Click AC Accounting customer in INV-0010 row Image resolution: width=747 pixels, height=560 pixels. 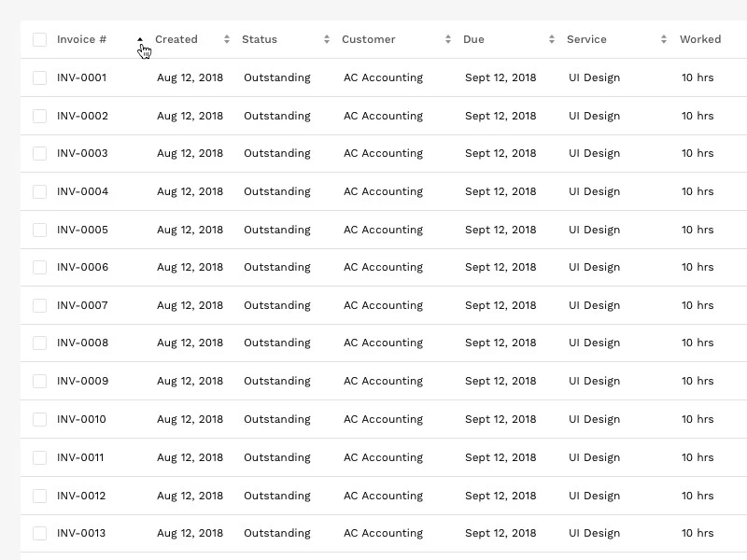click(383, 419)
